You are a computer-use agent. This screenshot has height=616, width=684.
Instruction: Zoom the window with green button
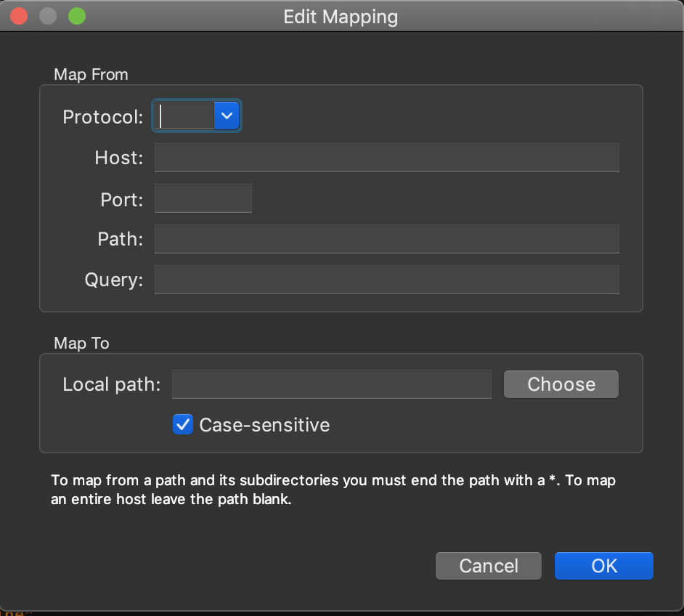[77, 16]
